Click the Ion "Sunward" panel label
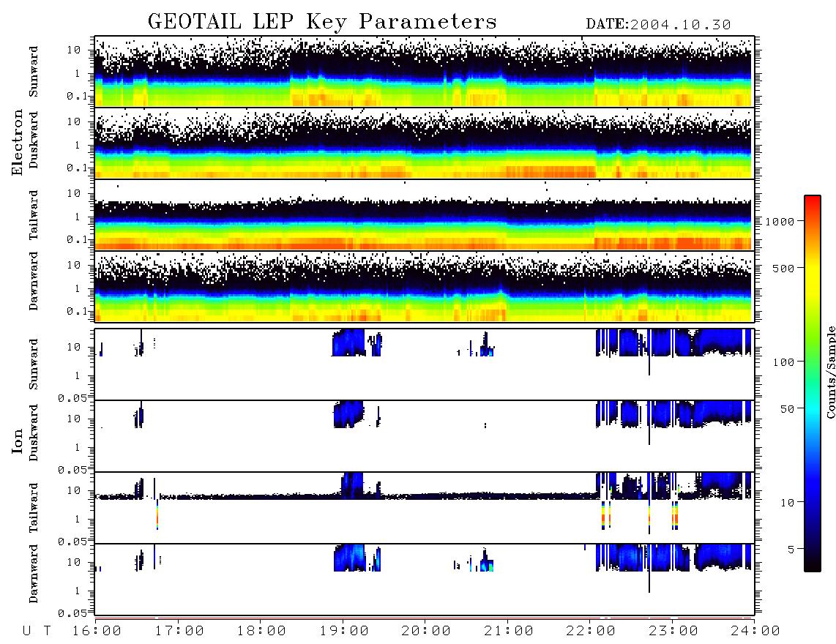The image size is (836, 644). click(x=34, y=364)
